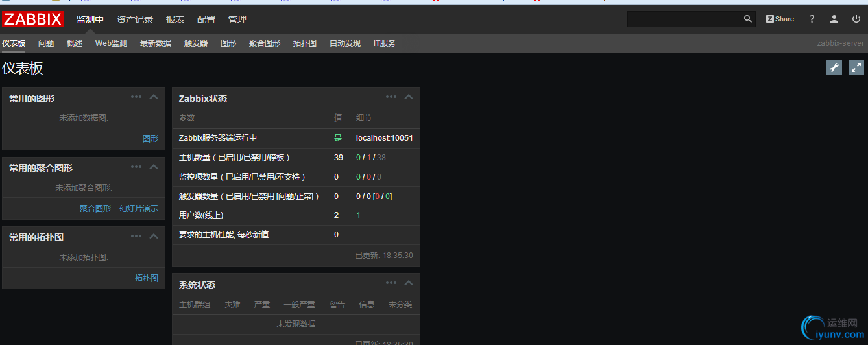
Task: Click the 已更新: 18:35:30 timestamp
Action: click(384, 256)
